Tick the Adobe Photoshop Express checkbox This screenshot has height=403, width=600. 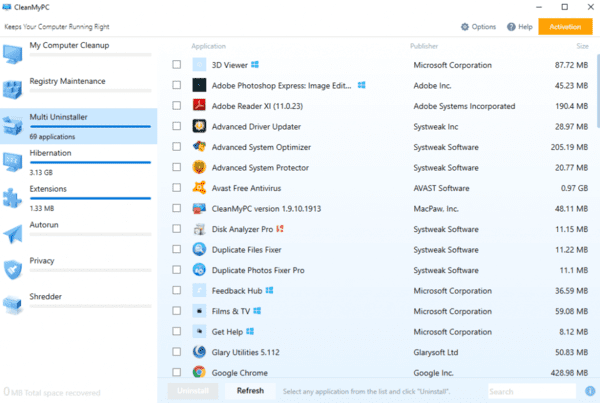pos(176,85)
